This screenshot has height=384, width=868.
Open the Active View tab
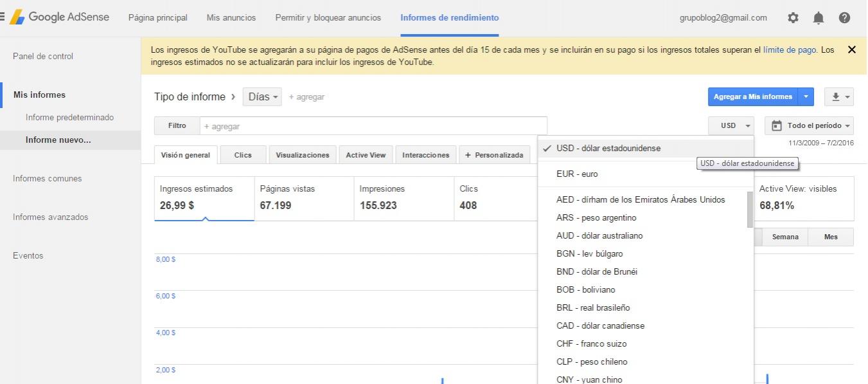pyautogui.click(x=366, y=155)
